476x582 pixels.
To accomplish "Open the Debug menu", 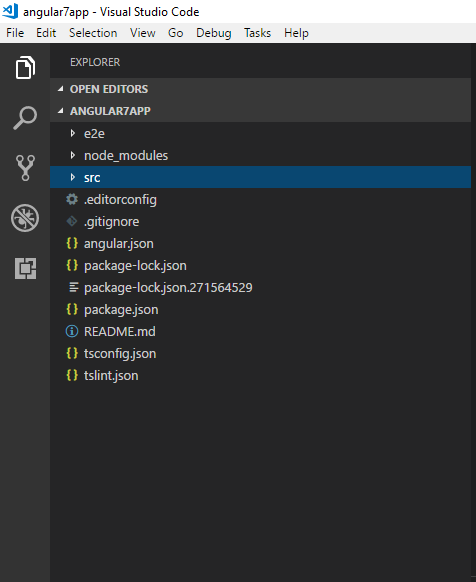I will 214,33.
